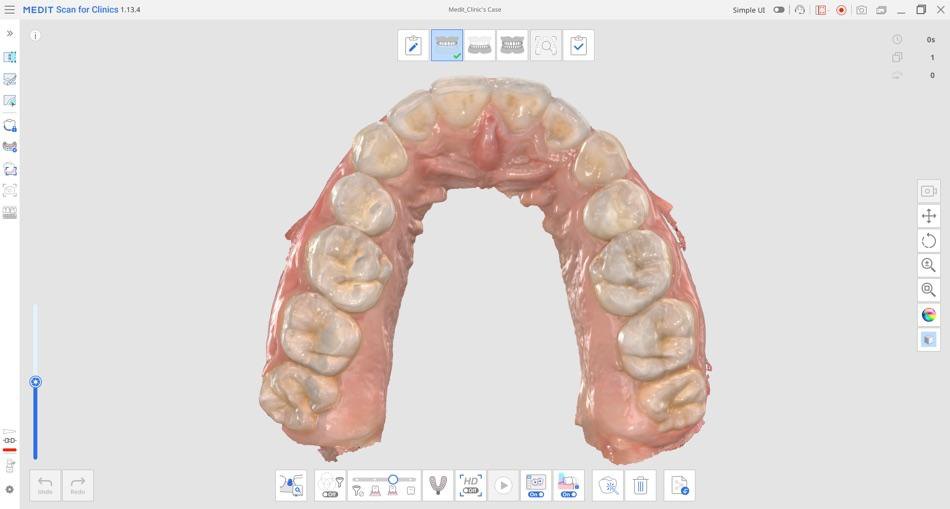The height and width of the screenshot is (509, 950).
Task: Go to the form/edit stage tab
Action: click(x=413, y=45)
